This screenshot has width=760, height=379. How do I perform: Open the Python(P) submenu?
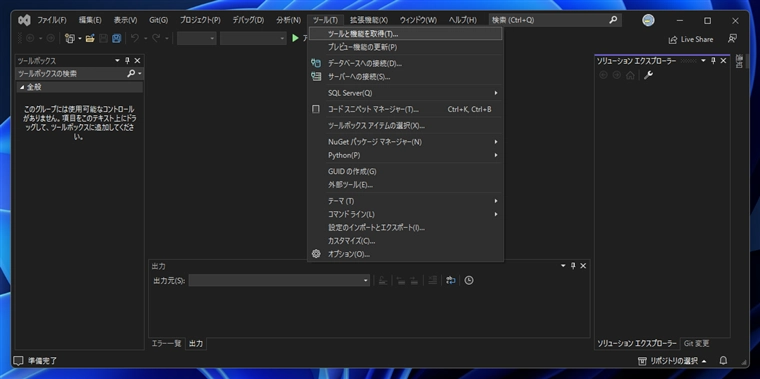pyautogui.click(x=406, y=155)
